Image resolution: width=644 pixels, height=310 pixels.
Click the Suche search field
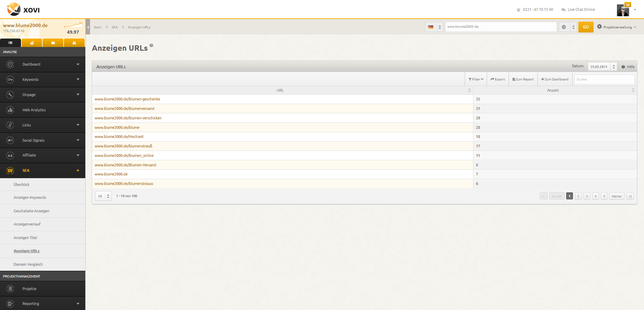604,79
